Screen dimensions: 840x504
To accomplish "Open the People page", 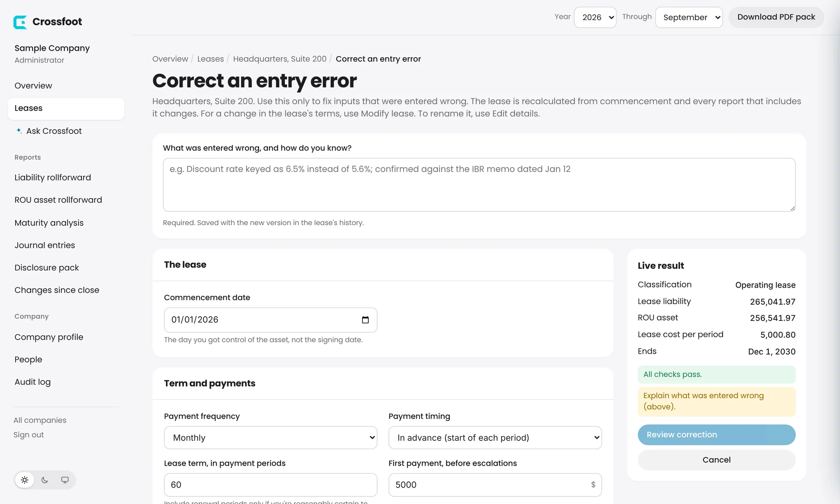I will click(x=66, y=360).
